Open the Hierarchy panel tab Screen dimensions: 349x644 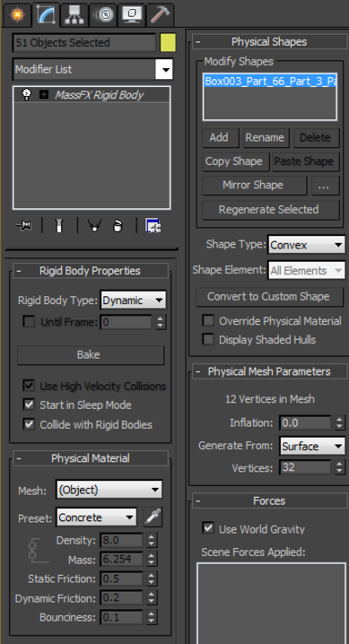pyautogui.click(x=74, y=14)
